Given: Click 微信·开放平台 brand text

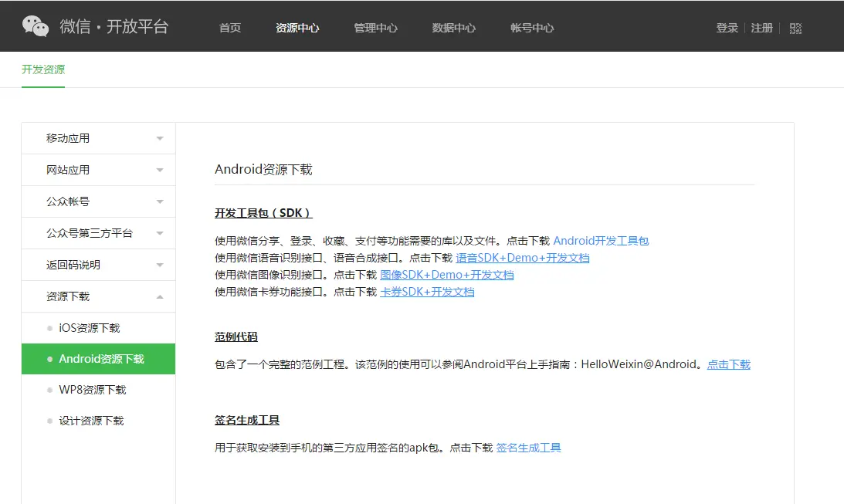Looking at the screenshot, I should (114, 26).
